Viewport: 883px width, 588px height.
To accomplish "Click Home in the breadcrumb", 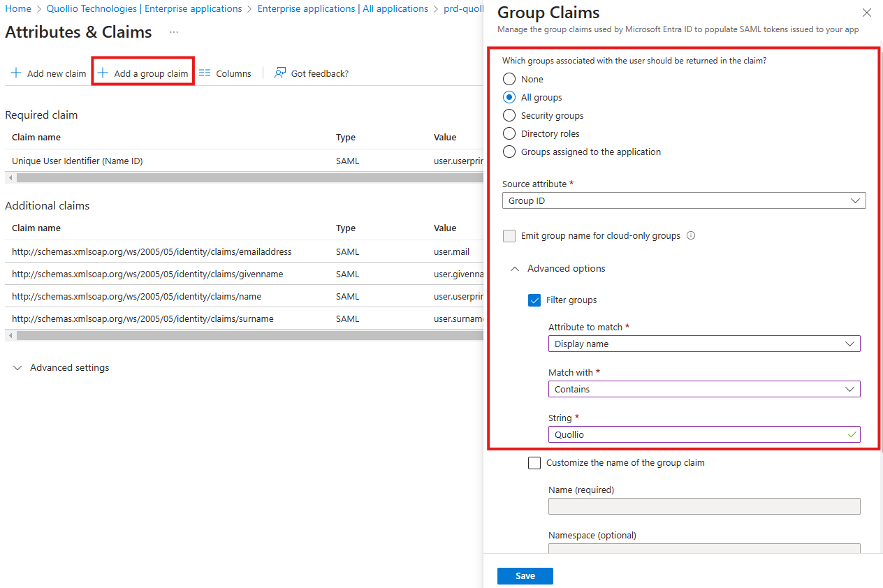I will coord(18,9).
